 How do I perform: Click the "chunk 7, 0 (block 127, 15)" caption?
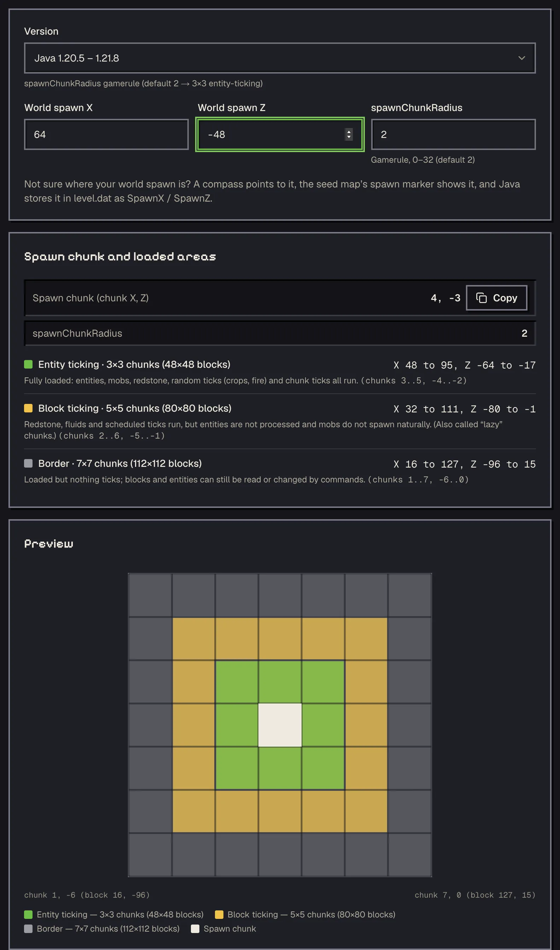click(x=475, y=895)
